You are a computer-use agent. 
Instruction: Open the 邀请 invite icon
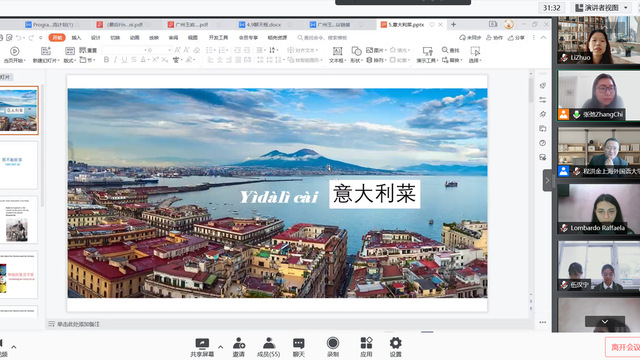239,347
